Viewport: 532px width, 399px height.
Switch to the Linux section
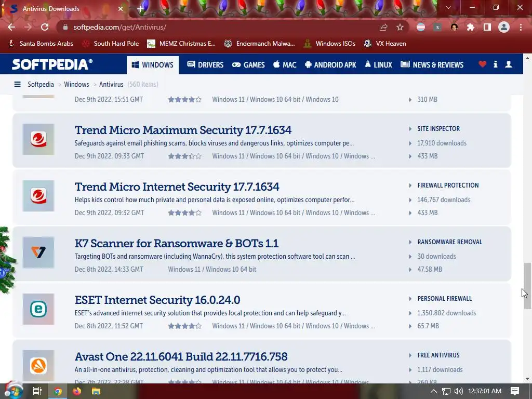[x=378, y=65]
